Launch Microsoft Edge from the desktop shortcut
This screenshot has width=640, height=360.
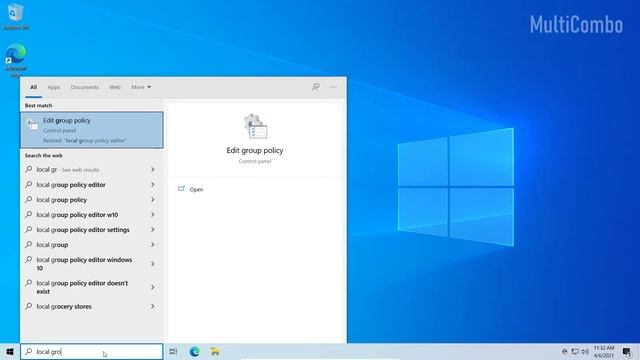tap(16, 60)
